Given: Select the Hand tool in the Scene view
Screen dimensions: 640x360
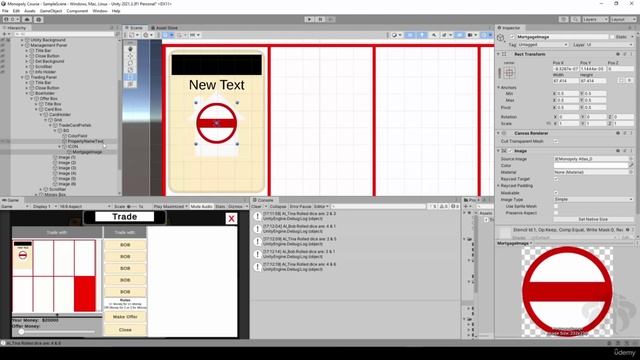Looking at the screenshot, I should click(x=130, y=49).
